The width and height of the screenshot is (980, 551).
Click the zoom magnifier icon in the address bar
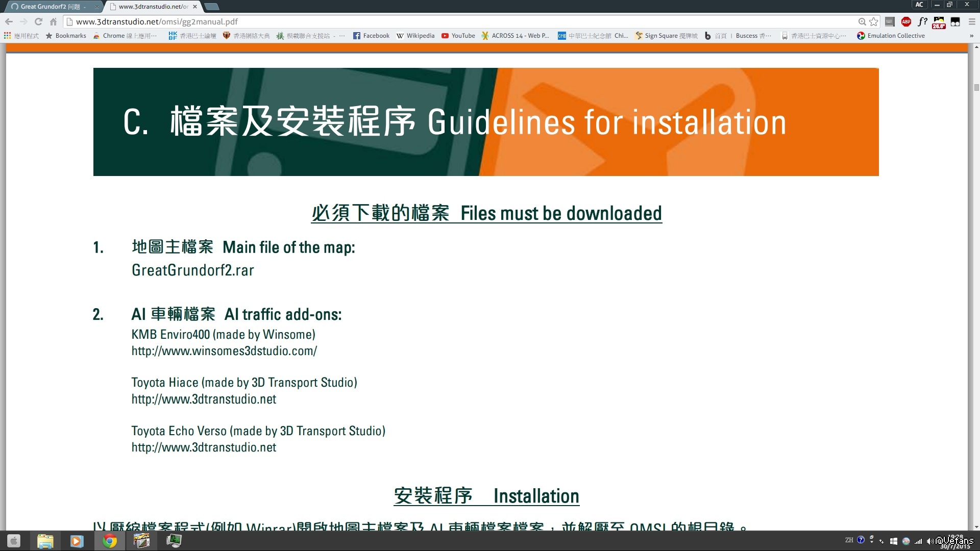click(x=862, y=21)
